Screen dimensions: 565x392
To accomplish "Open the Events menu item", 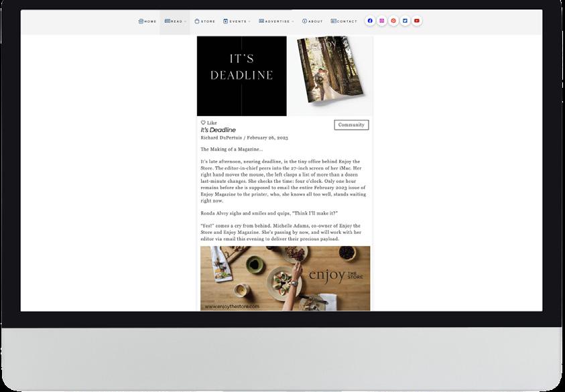I will pyautogui.click(x=235, y=21).
